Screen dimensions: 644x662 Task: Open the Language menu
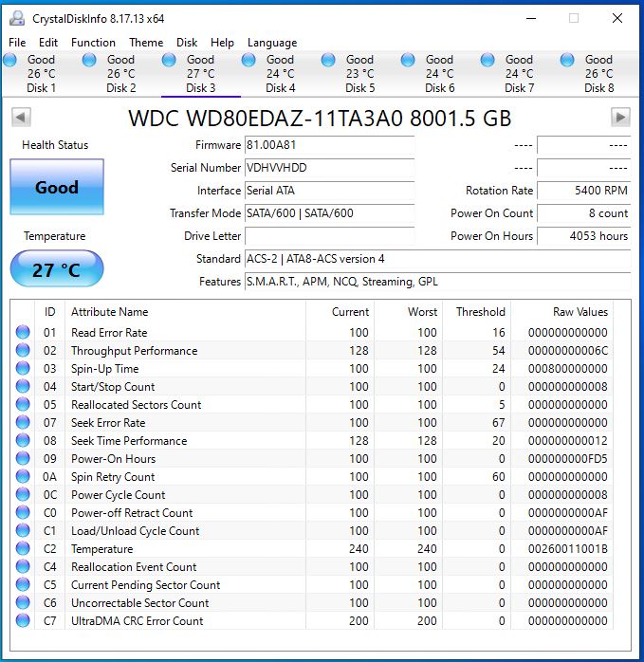tap(272, 43)
